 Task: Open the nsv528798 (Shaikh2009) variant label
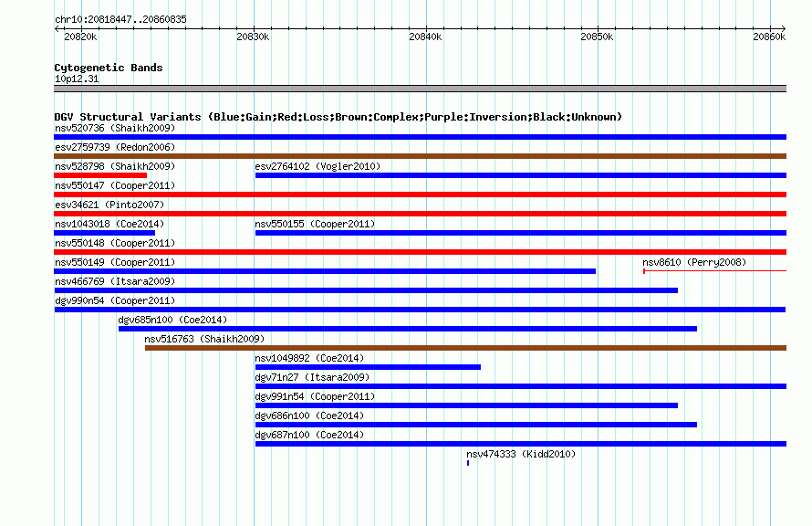(115, 166)
